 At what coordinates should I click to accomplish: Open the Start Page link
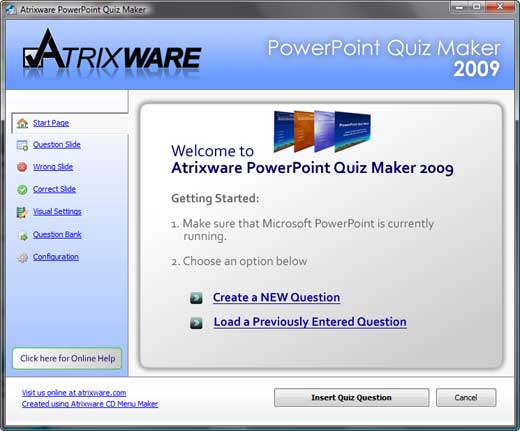coord(51,123)
